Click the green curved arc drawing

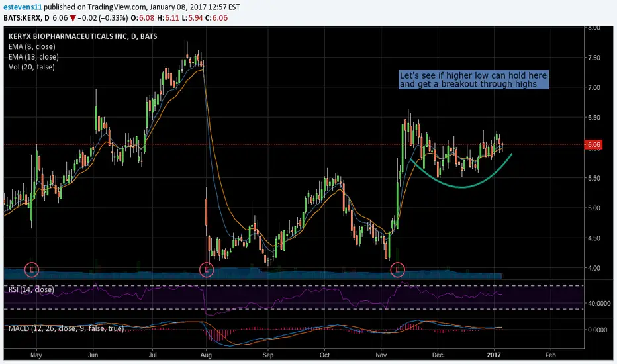coord(462,186)
